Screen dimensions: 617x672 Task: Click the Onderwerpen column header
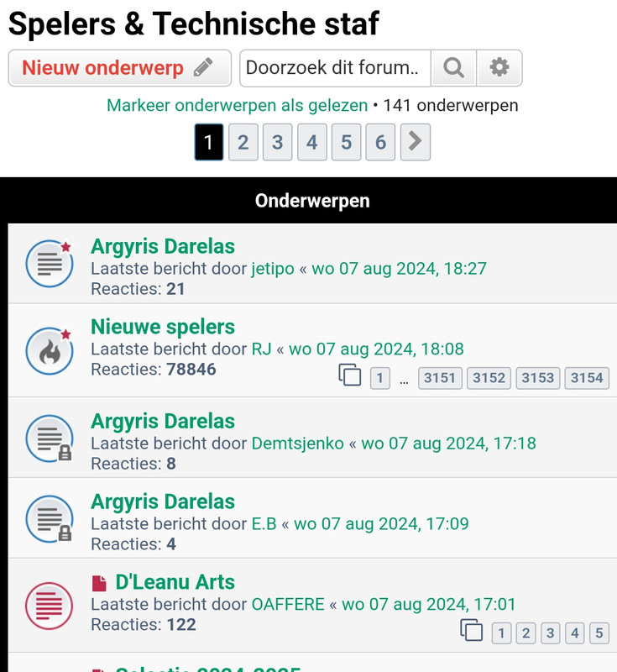click(312, 201)
